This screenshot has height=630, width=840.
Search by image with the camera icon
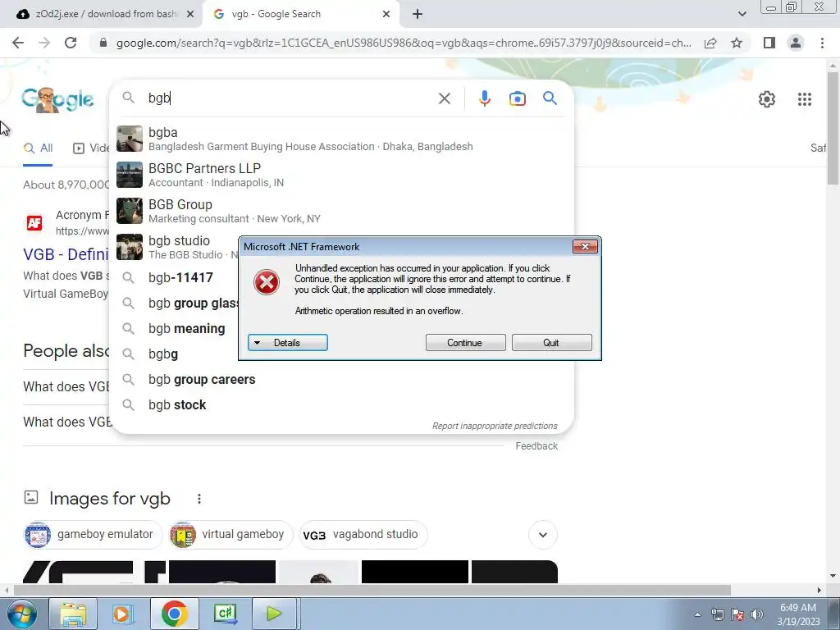pos(517,98)
